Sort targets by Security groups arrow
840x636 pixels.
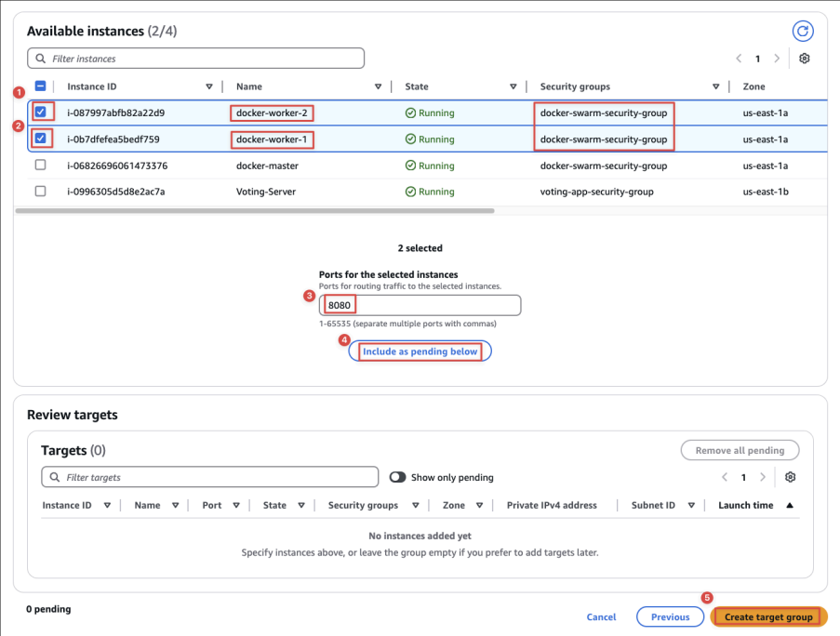415,506
